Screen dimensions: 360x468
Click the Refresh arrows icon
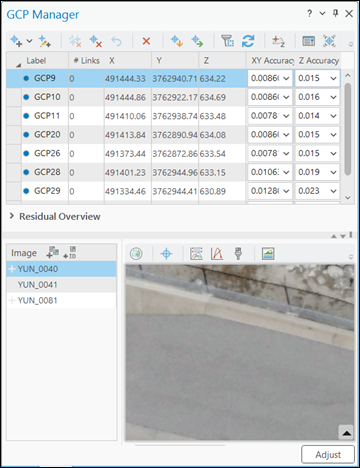[248, 41]
